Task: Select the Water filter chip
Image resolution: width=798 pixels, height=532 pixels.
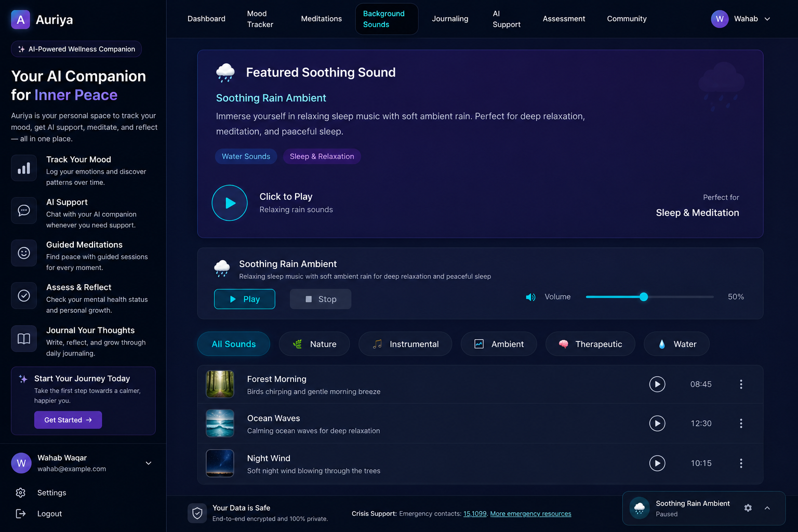Action: click(676, 344)
